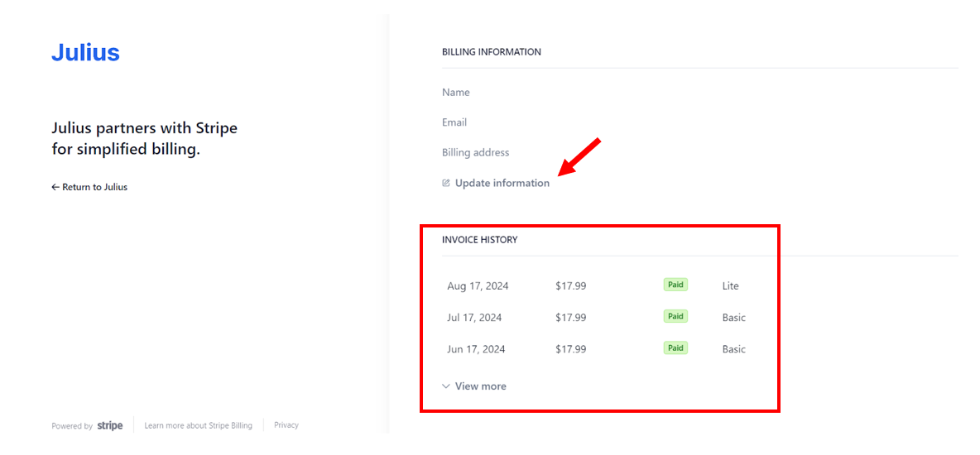Click $17.99 amount in Jun 17 row

(x=570, y=349)
